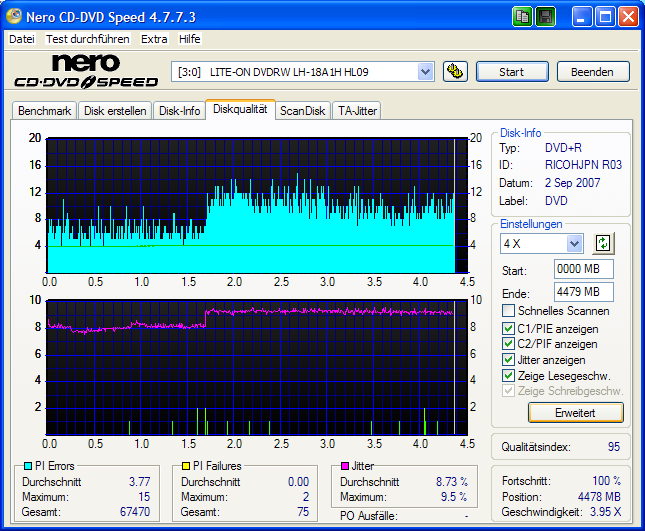Viewport: 645px width, 531px height.
Task: Expand the LITE-ON DVDRW drive selector dropdown
Action: [425, 71]
